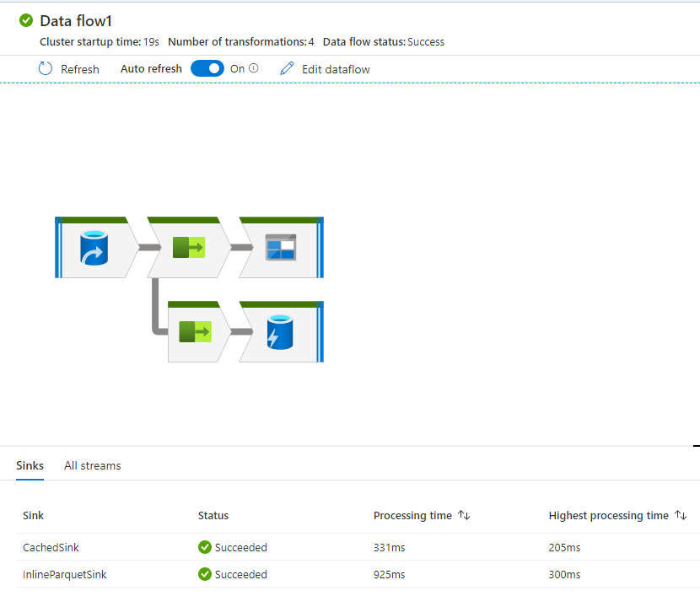Viewport: 700px width, 612px height.
Task: Click InlineParquetSink green succeeded check icon
Action: (205, 575)
